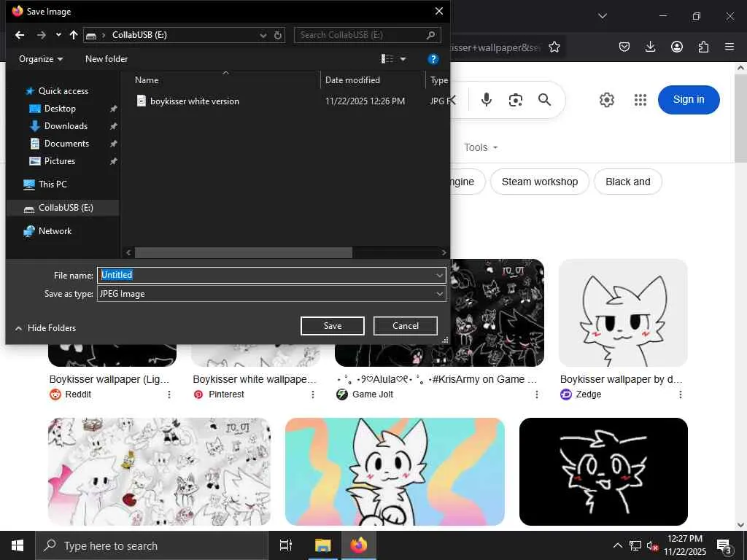
Task: Click the Cancel button
Action: point(406,326)
